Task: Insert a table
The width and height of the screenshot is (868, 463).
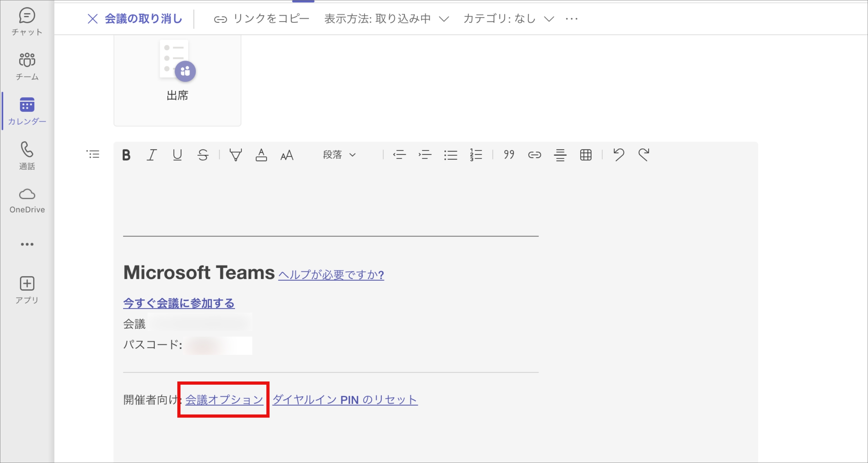Action: tap(586, 155)
